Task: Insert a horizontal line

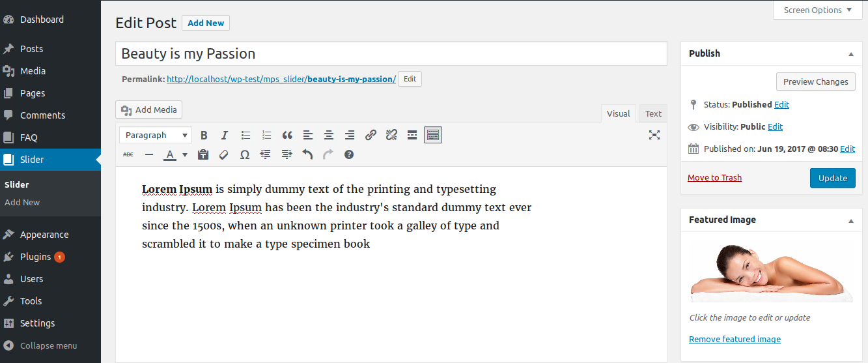Action: 149,154
